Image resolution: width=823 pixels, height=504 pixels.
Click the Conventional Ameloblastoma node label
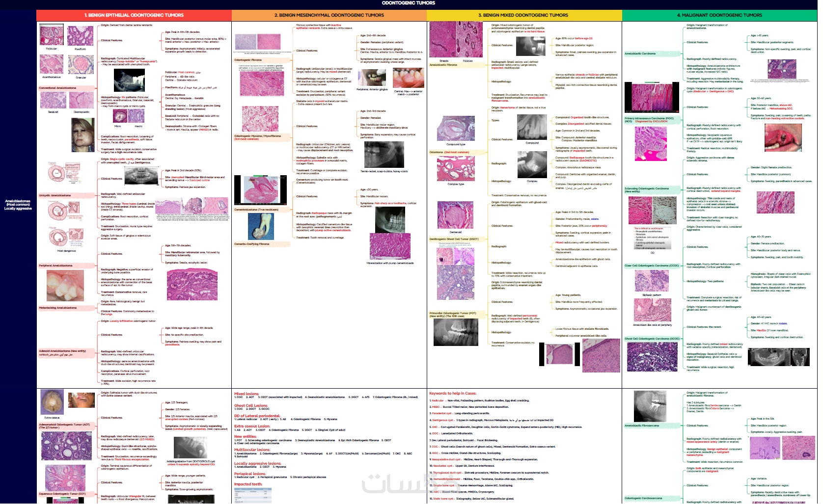[x=66, y=88]
